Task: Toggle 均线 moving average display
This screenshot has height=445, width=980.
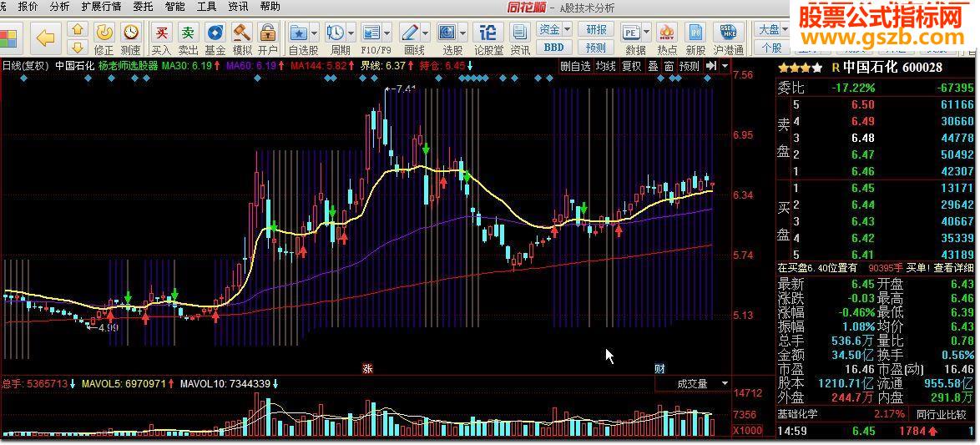Action: click(605, 66)
